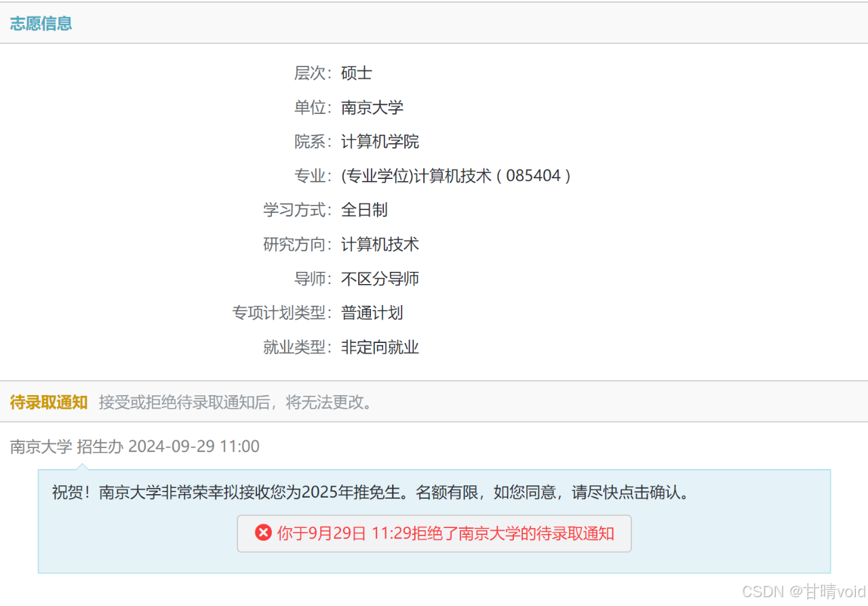The height and width of the screenshot is (606, 868).
Task: Select the 待录取通知 section title
Action: 49,402
